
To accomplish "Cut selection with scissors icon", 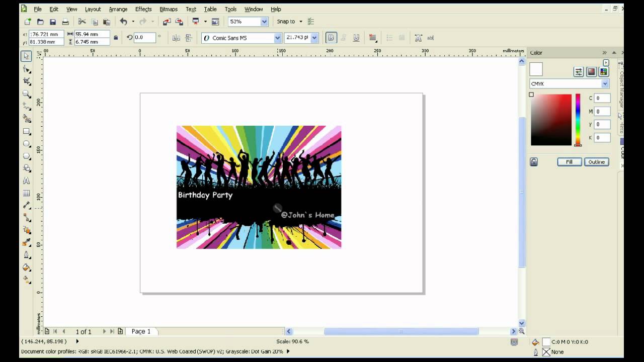I will click(82, 22).
